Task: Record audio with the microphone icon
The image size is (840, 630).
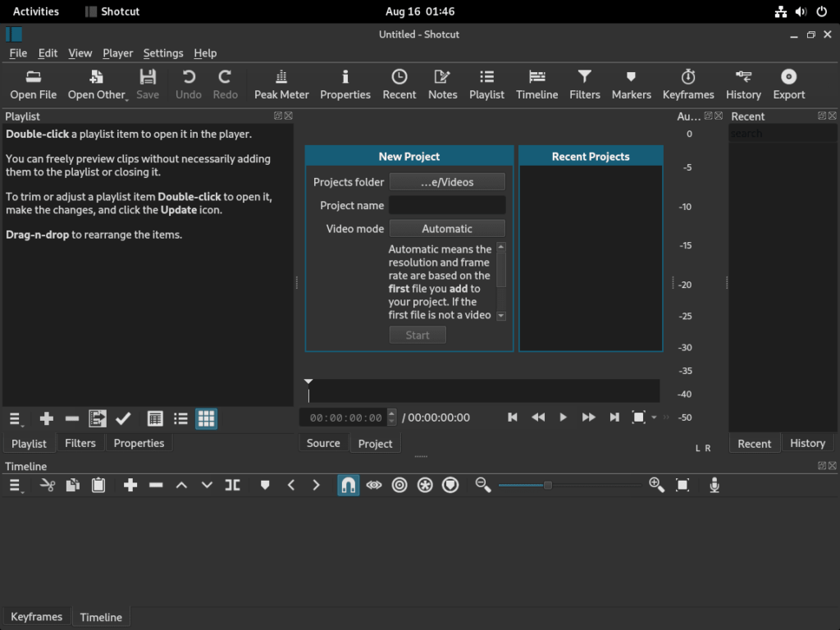Action: pyautogui.click(x=714, y=486)
